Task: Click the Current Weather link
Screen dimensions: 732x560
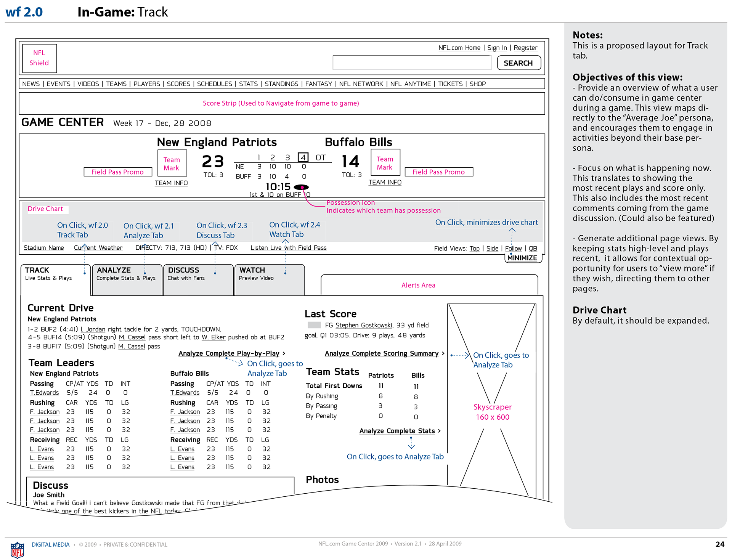Action: click(98, 248)
